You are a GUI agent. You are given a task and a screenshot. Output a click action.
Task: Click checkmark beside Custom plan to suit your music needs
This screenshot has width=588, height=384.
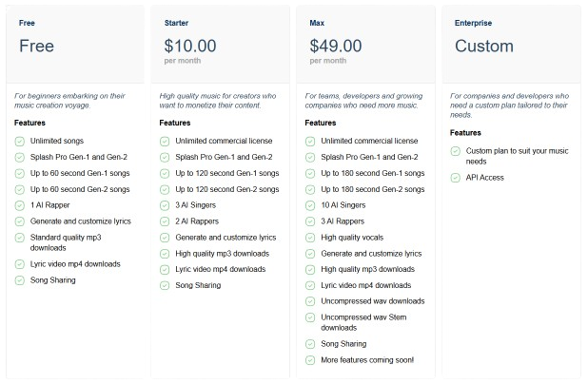tap(455, 151)
